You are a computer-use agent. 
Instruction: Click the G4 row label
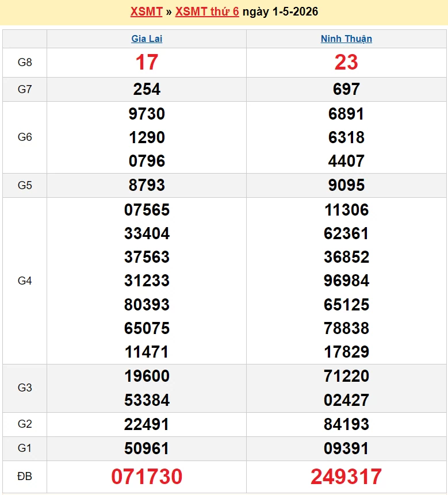click(25, 281)
